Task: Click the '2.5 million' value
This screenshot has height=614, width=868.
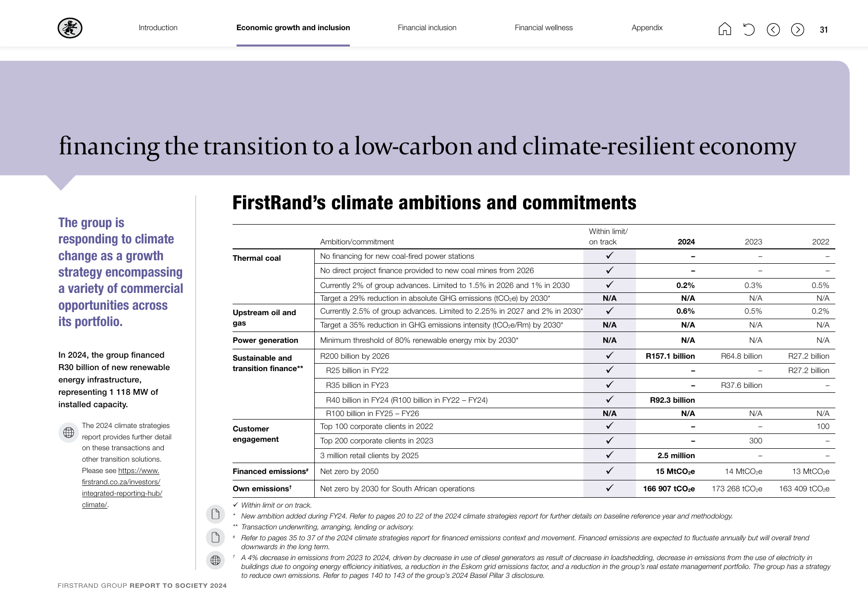Action: tap(676, 456)
